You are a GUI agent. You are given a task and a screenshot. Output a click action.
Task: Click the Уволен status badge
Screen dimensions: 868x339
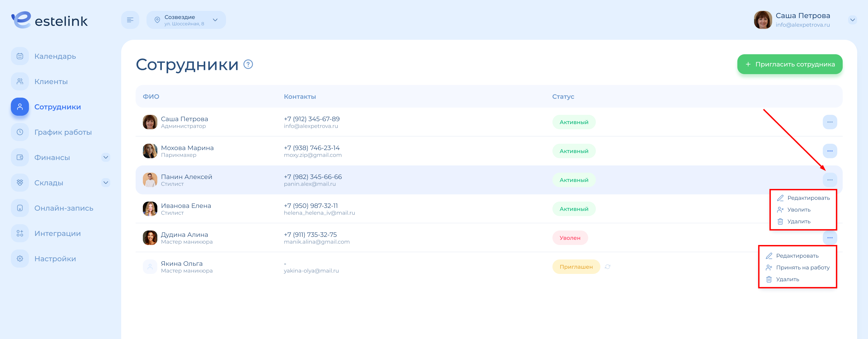pyautogui.click(x=570, y=237)
